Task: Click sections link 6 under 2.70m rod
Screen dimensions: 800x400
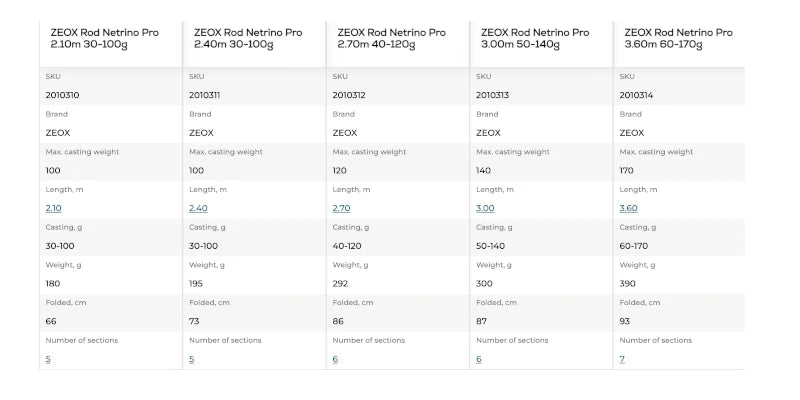Action: (335, 359)
